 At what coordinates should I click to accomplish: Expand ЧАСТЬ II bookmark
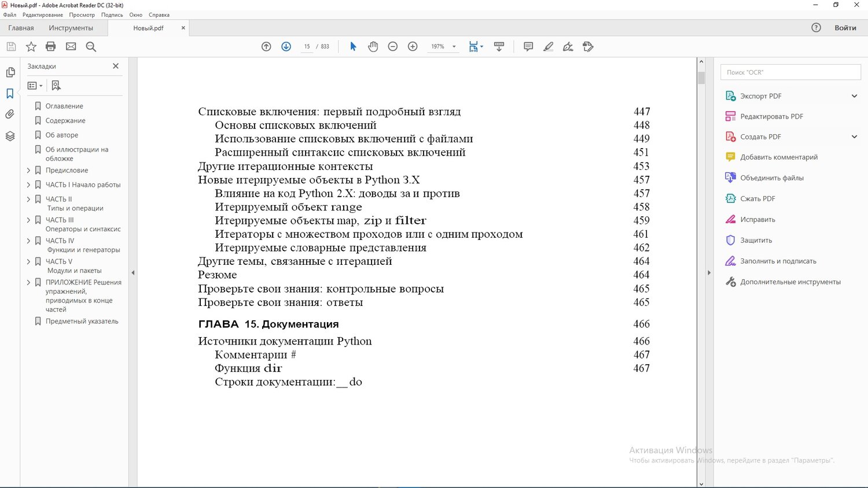[x=28, y=199]
